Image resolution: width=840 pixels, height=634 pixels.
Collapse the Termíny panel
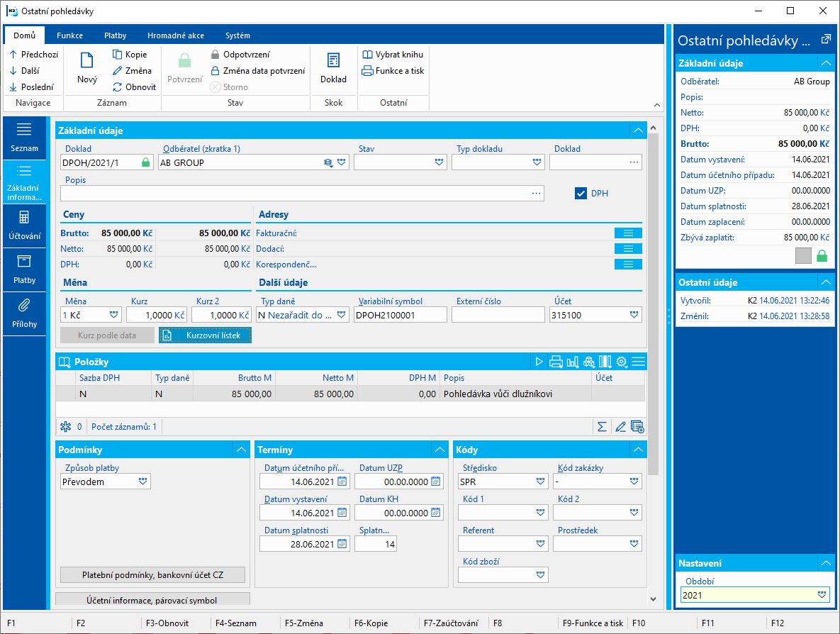(x=439, y=450)
